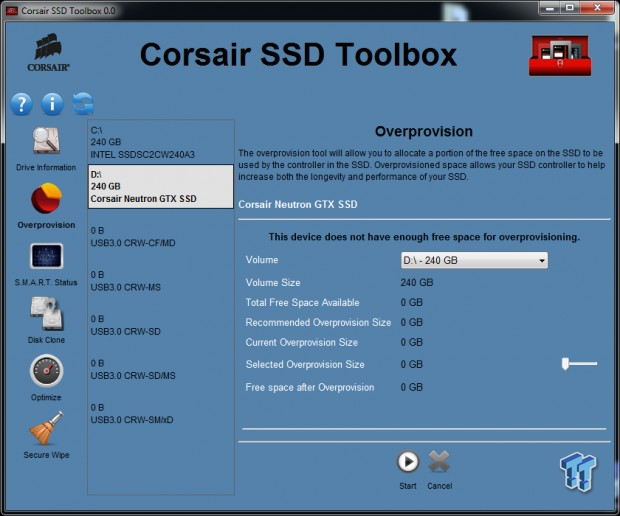620x516 pixels.
Task: Click the Total Free Space Available label
Action: tap(302, 302)
